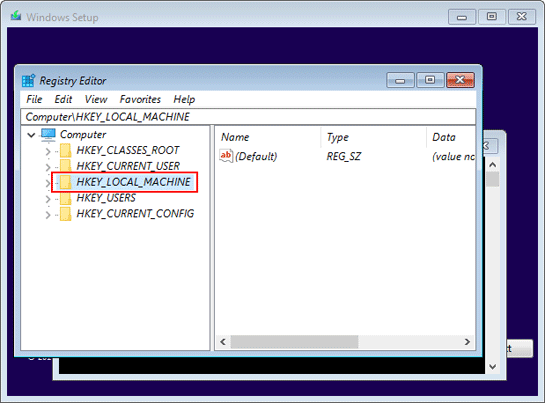Viewport: 545px width, 403px height.
Task: Close the Registry Editor window
Action: (460, 80)
